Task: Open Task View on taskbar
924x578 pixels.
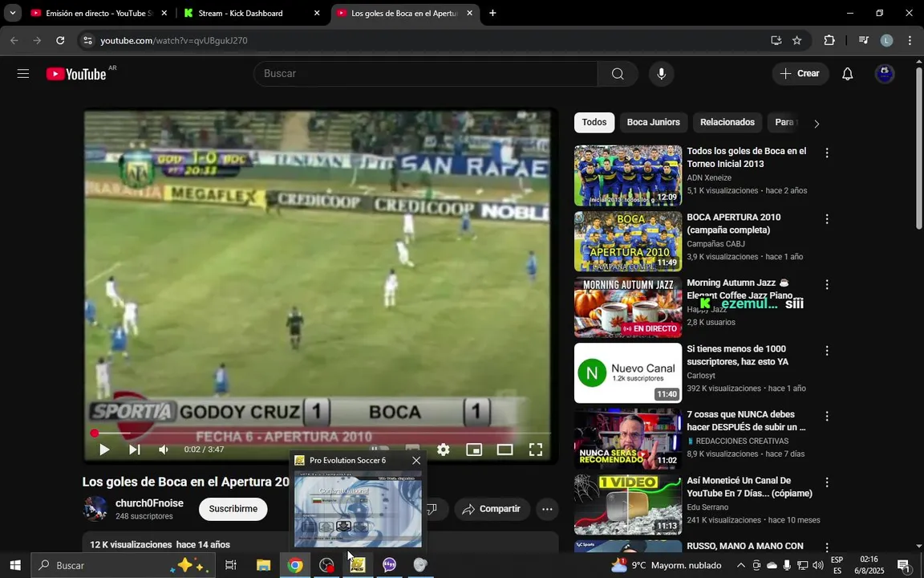Action: (x=231, y=565)
